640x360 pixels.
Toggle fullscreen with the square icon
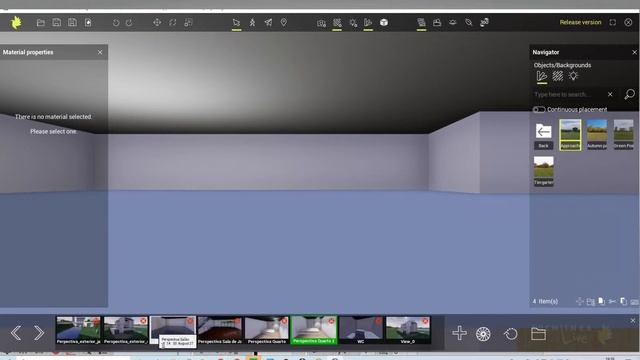coord(613,22)
